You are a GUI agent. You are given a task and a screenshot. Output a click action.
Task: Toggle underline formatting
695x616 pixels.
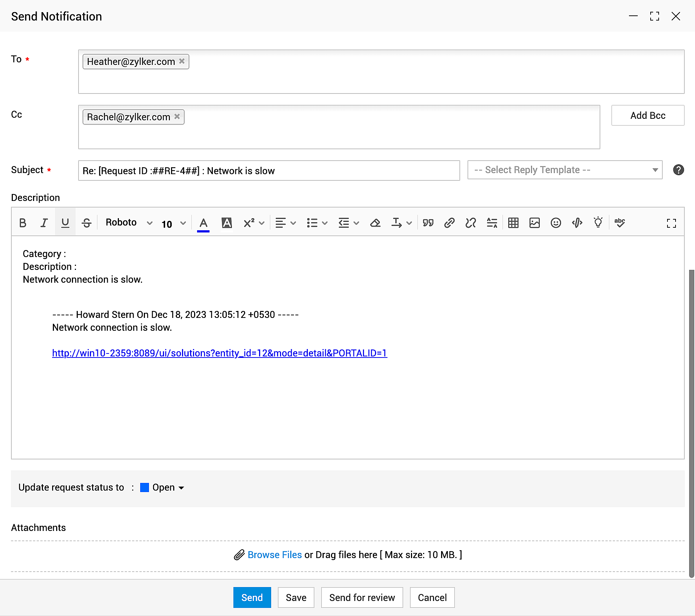(65, 223)
